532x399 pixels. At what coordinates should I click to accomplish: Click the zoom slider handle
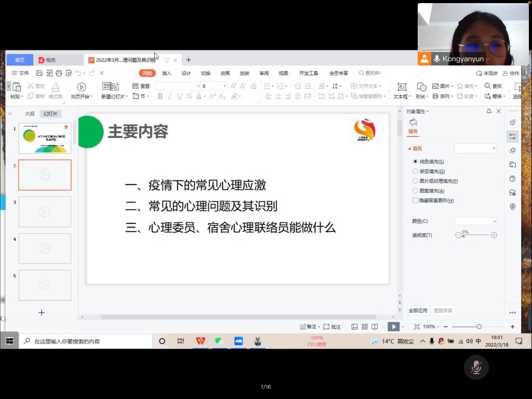(x=479, y=327)
